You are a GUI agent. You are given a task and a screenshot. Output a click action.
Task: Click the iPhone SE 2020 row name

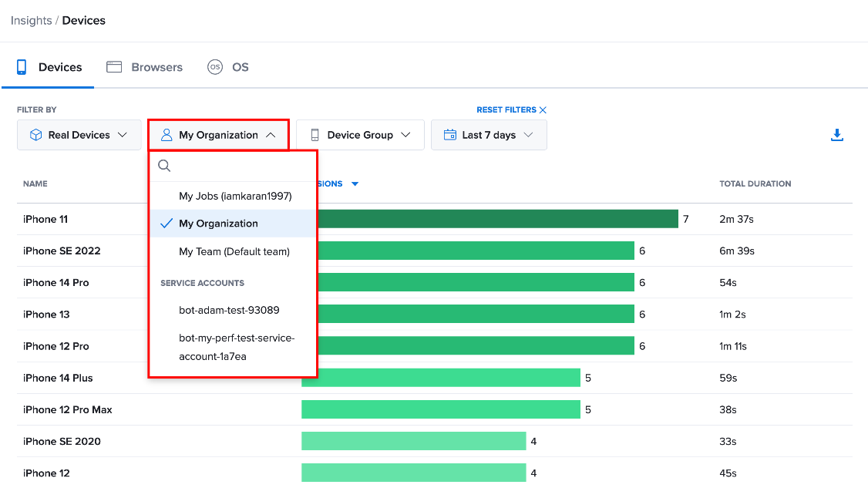coord(62,442)
